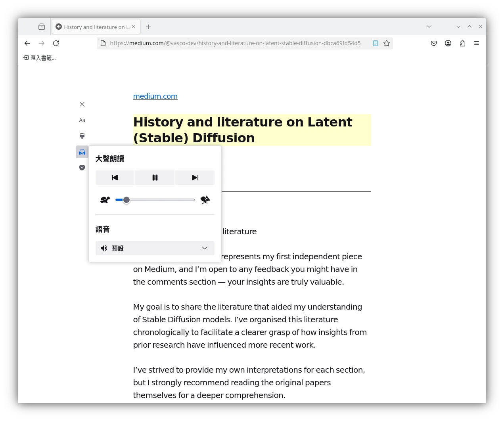Skip back to previous paragraph in narration
The height and width of the screenshot is (421, 504).
pyautogui.click(x=115, y=178)
